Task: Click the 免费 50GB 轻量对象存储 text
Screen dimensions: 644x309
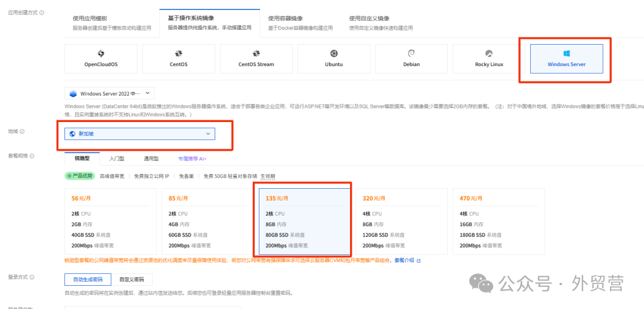Action: [230, 176]
